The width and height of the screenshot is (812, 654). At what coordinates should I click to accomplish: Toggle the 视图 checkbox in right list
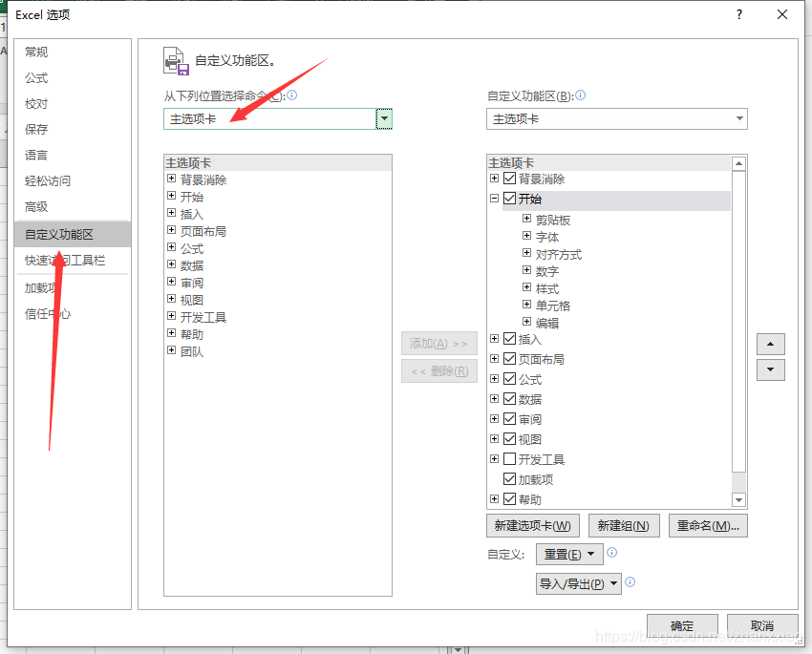point(509,439)
